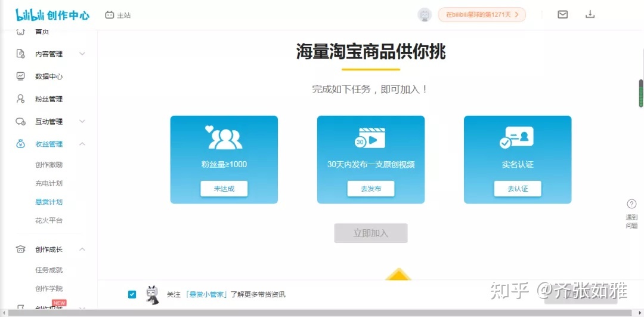Click the vertical page scrollbar
The width and height of the screenshot is (644, 317).
click(x=641, y=94)
